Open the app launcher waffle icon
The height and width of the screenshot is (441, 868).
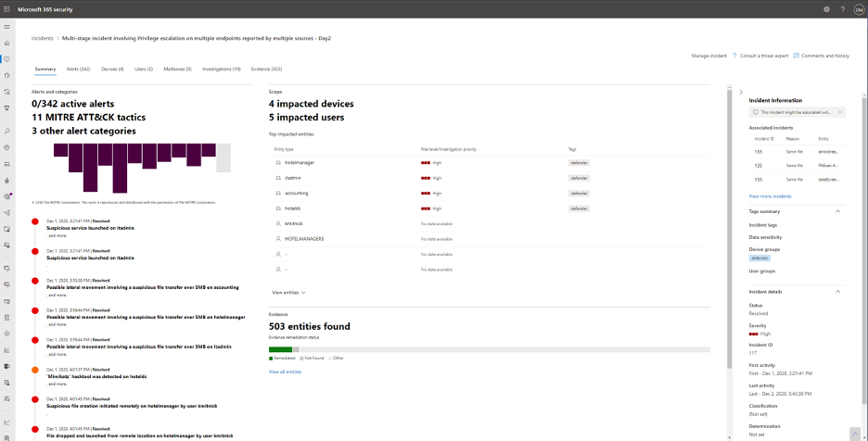pyautogui.click(x=6, y=9)
